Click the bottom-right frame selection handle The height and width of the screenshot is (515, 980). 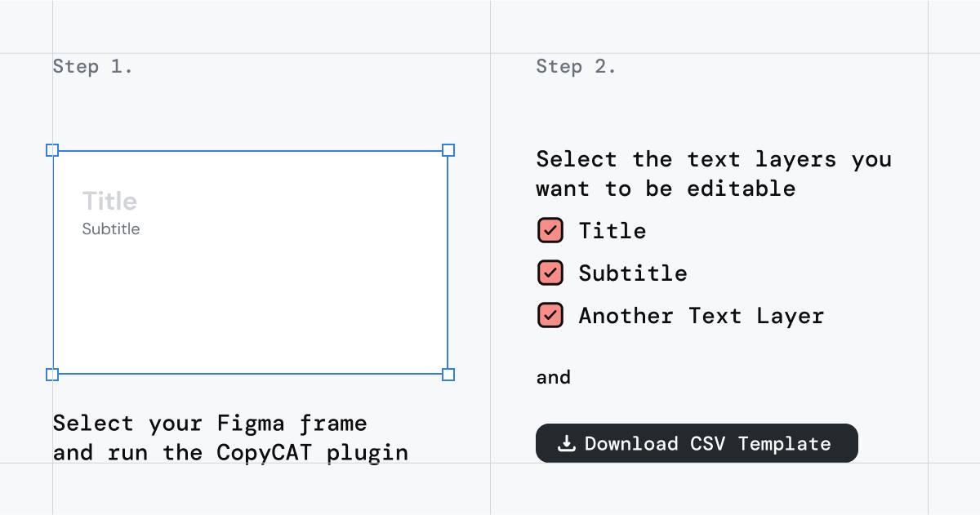pyautogui.click(x=448, y=375)
